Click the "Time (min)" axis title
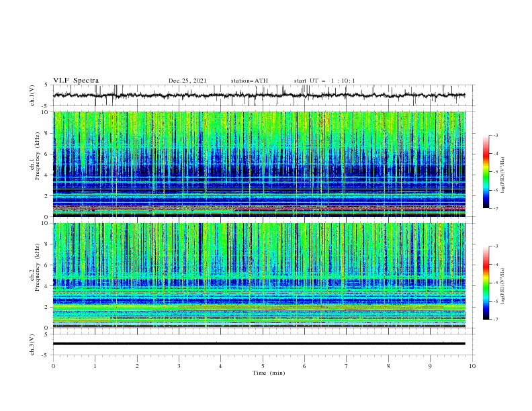The image size is (532, 411). tap(269, 373)
